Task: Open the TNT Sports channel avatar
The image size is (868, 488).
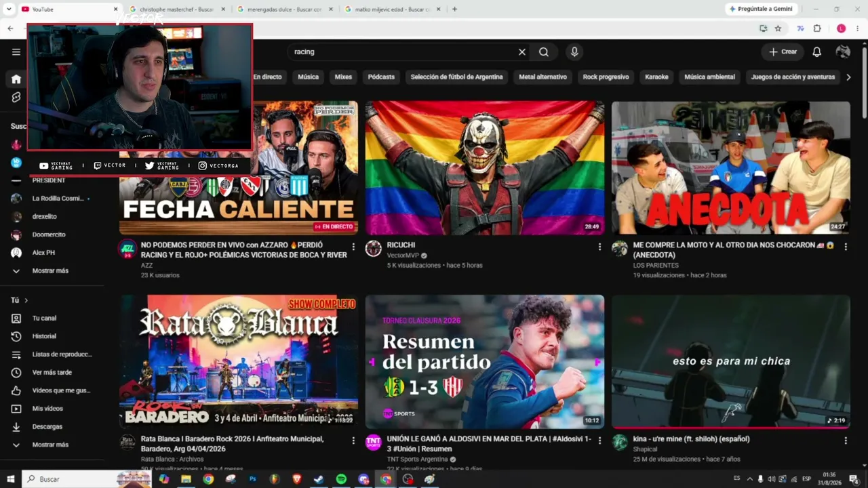Action: 374,443
